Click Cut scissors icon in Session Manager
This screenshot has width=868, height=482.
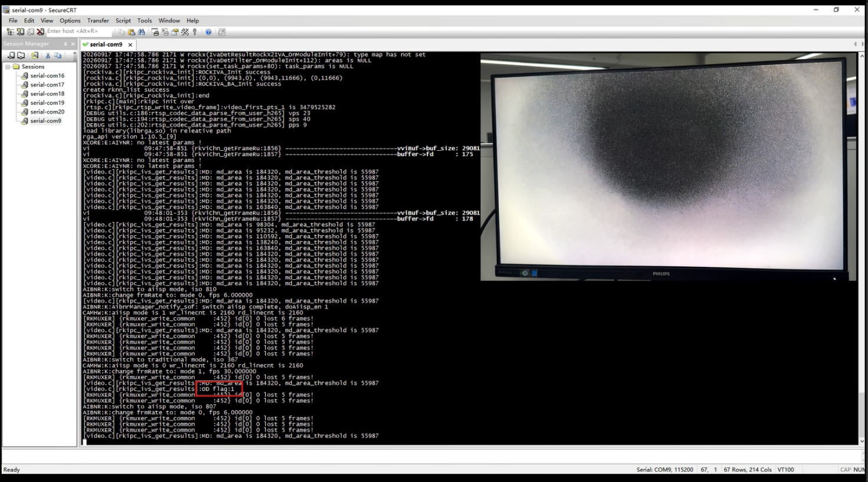click(48, 55)
